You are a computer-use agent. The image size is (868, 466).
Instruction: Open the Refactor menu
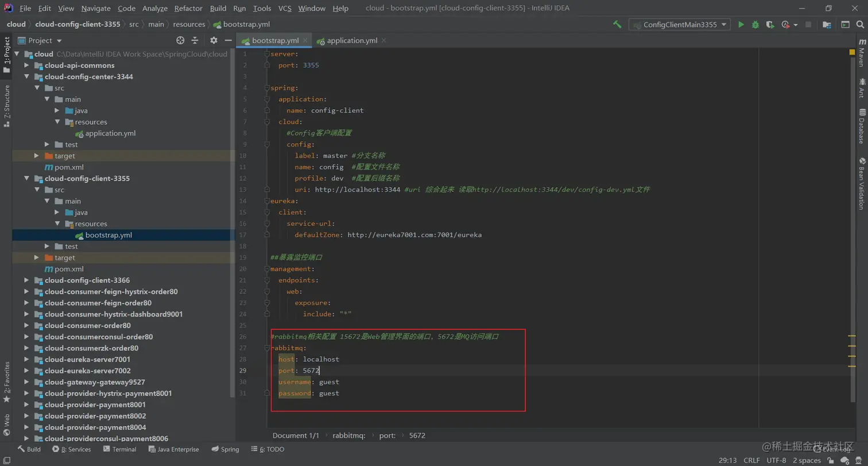click(x=188, y=8)
